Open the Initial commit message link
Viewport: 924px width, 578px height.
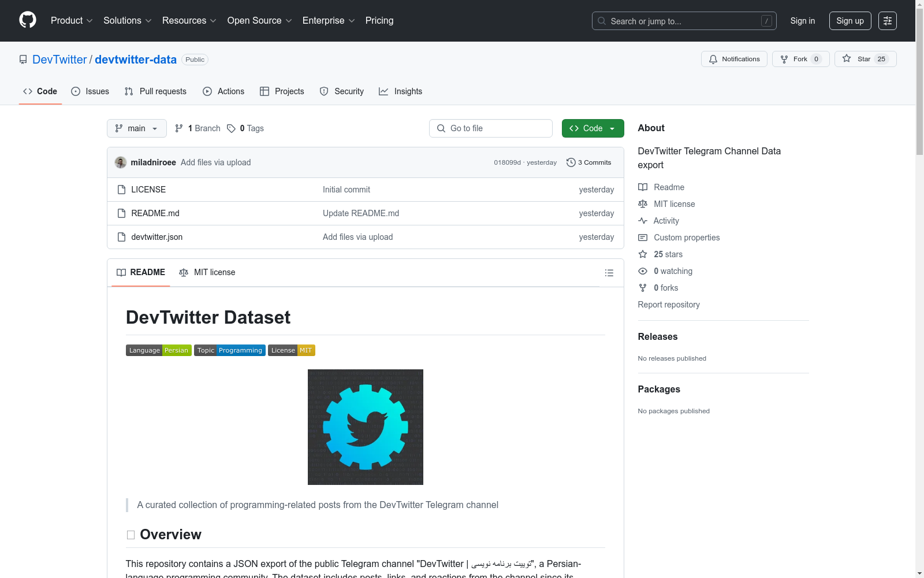click(346, 190)
